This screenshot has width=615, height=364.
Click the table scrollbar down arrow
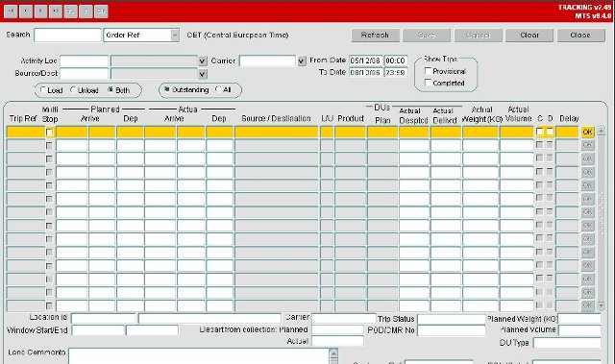click(601, 305)
